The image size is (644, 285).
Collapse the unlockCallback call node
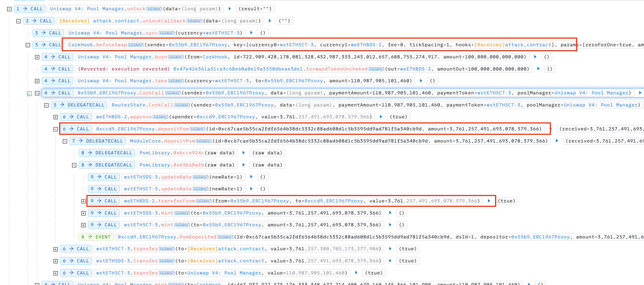(x=19, y=21)
